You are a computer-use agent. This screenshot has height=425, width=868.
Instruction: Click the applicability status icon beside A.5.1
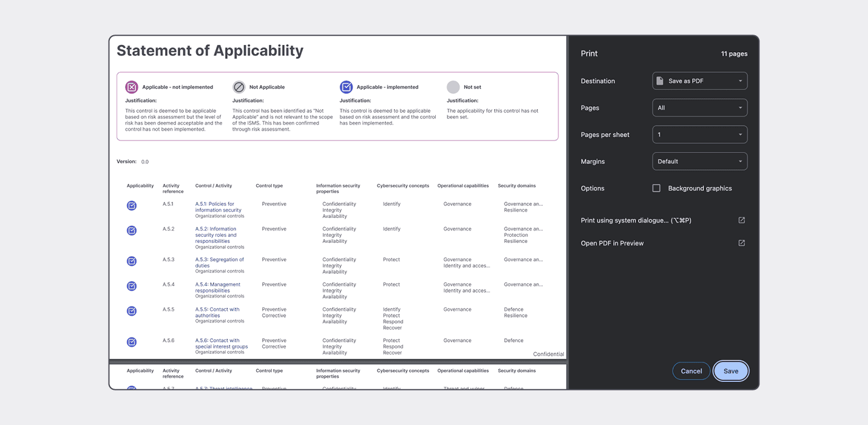point(132,206)
